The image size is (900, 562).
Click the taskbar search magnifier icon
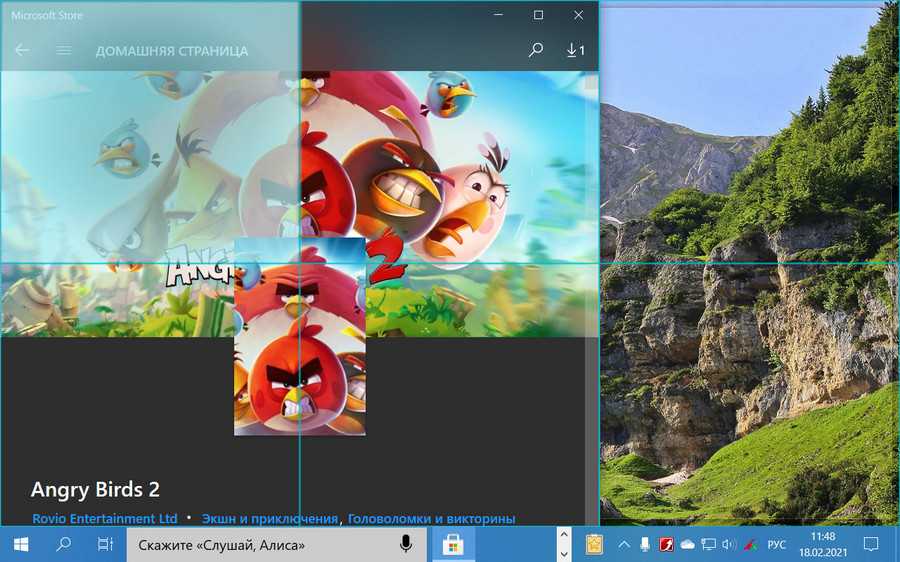63,545
